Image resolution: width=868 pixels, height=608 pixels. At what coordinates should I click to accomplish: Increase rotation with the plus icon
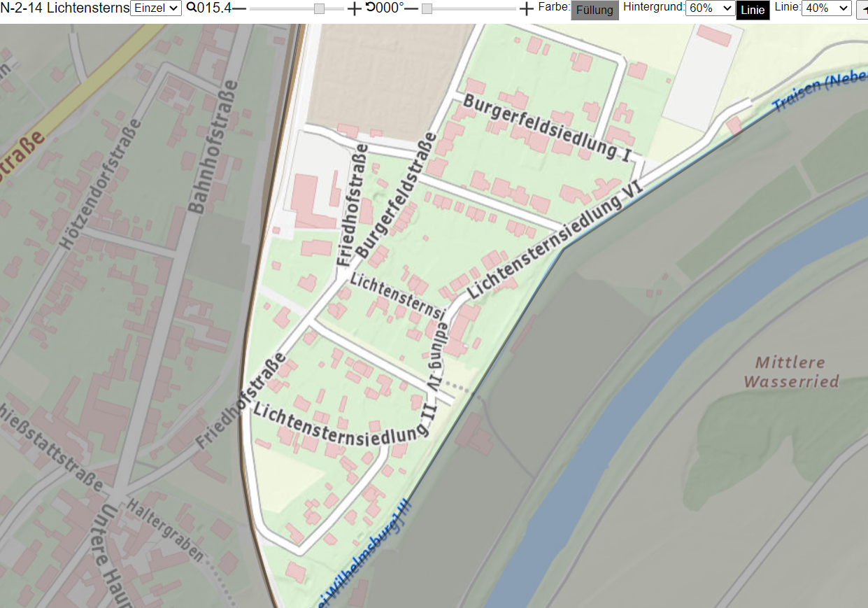pyautogui.click(x=527, y=8)
